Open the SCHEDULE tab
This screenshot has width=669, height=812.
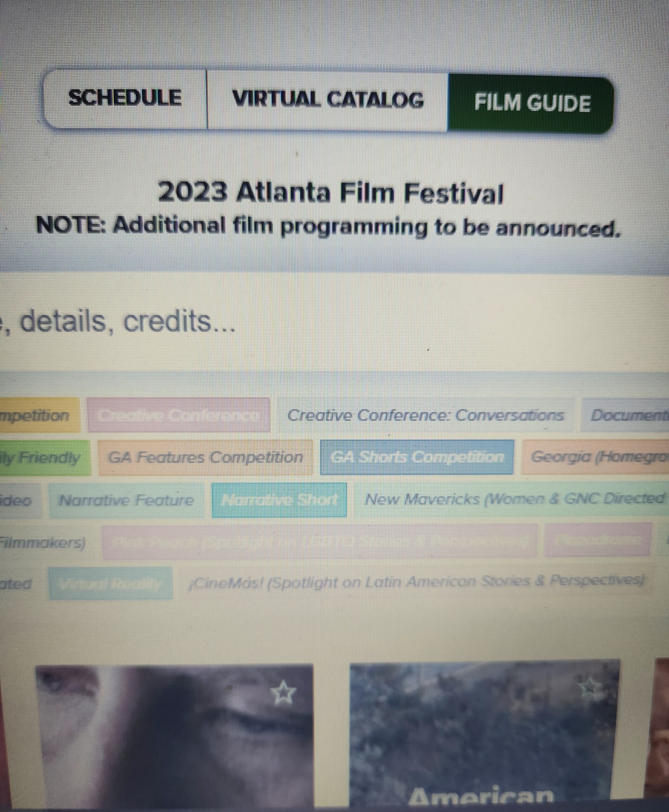pos(125,98)
